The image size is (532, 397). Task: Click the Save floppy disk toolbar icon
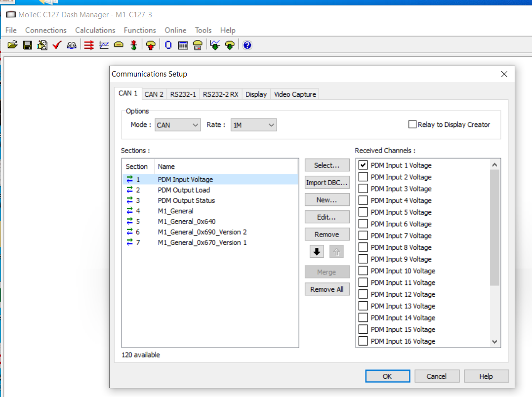(x=28, y=45)
